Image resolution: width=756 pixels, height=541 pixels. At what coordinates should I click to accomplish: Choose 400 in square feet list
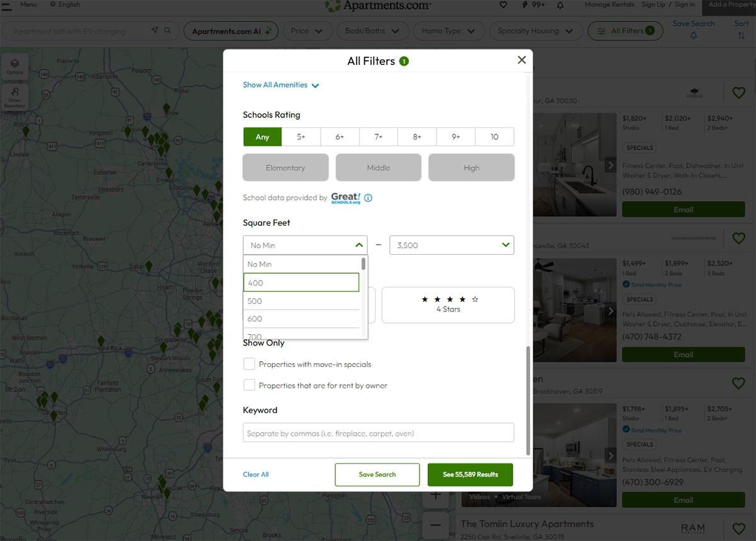[x=301, y=282]
